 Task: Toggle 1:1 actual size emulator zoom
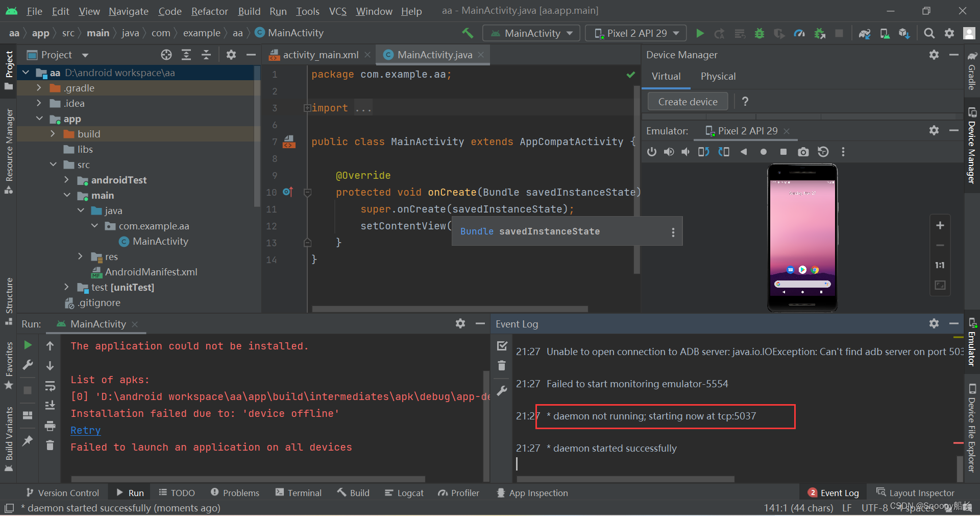click(x=940, y=265)
